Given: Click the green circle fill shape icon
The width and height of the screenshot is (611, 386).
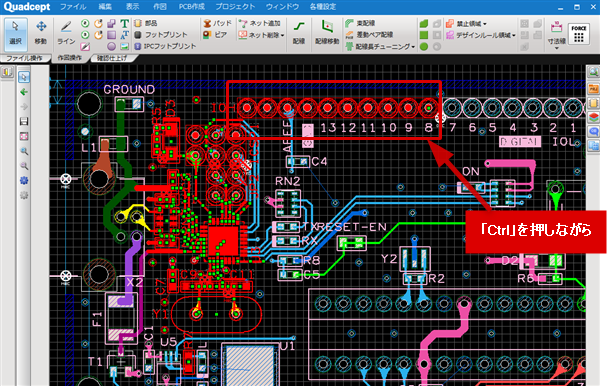Looking at the screenshot, I should coord(424,46).
